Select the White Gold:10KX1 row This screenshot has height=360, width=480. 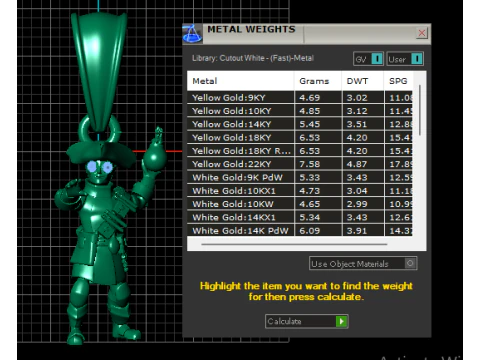(300, 191)
